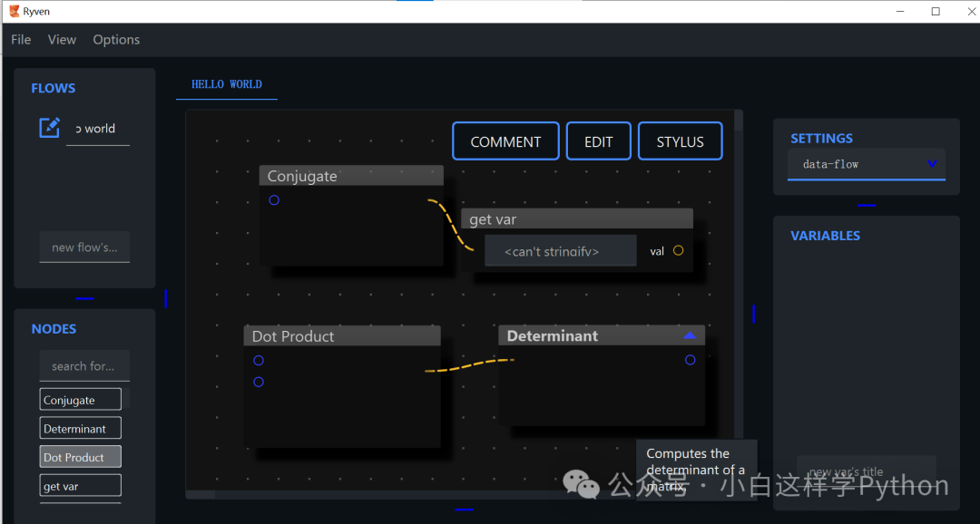Image resolution: width=980 pixels, height=524 pixels.
Task: Click the SETTINGS panel heading
Action: click(821, 138)
